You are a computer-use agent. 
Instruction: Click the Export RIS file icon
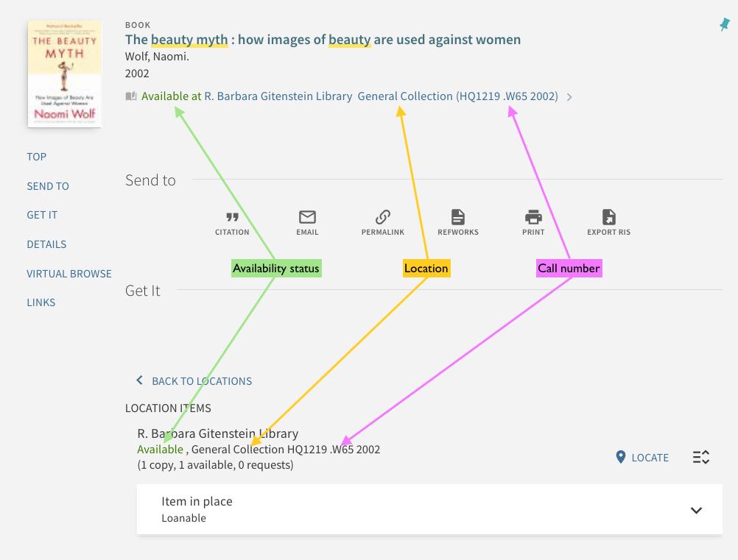tap(608, 217)
